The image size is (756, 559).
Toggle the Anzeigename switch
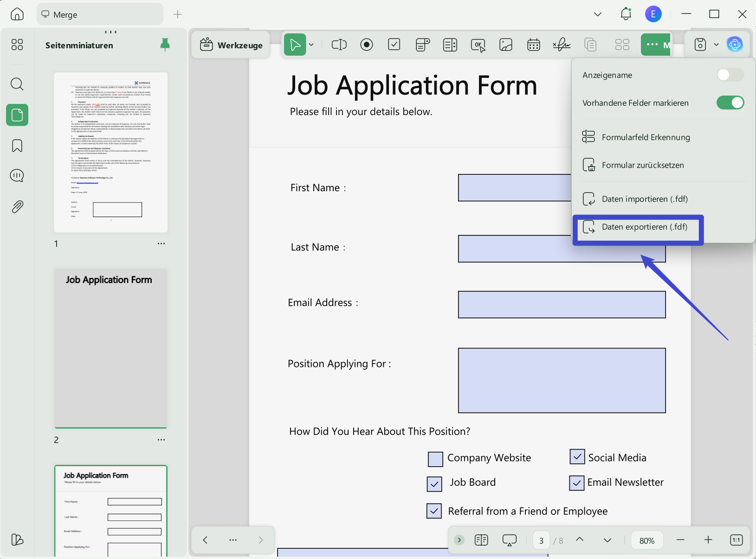(730, 75)
